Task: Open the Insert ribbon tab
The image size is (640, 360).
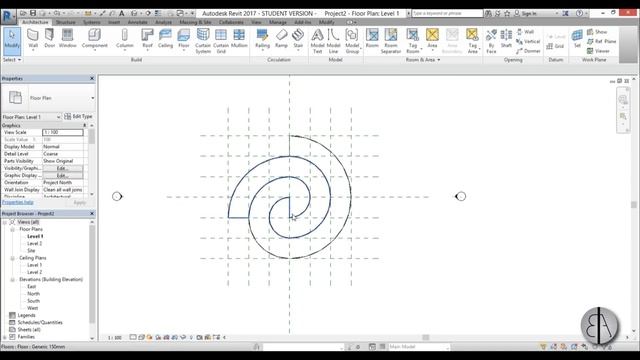Action: pos(114,22)
